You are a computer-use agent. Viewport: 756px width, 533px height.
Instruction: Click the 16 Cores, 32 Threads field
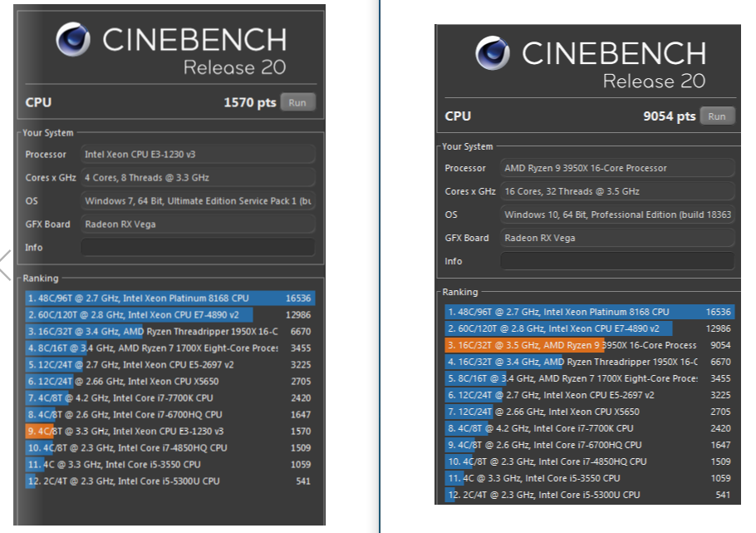pos(617,191)
